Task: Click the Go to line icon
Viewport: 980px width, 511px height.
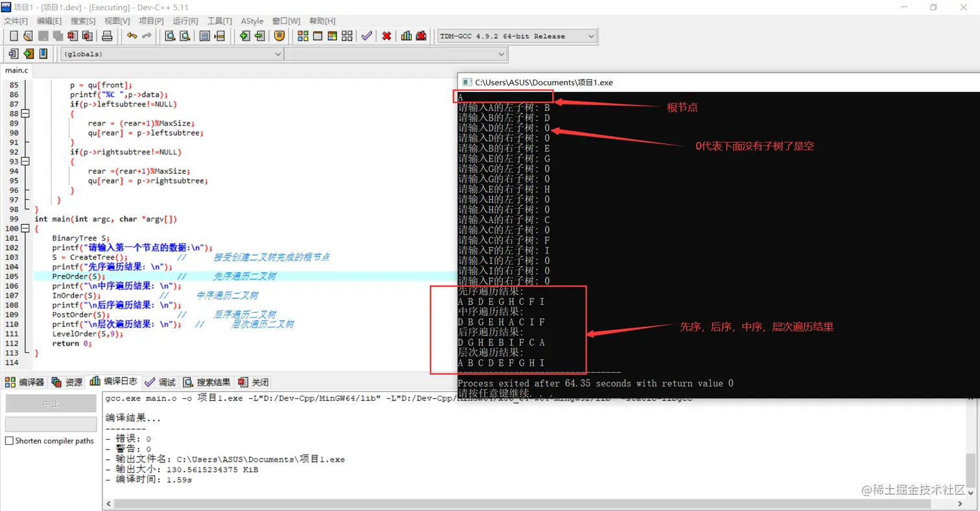Action: coord(220,36)
